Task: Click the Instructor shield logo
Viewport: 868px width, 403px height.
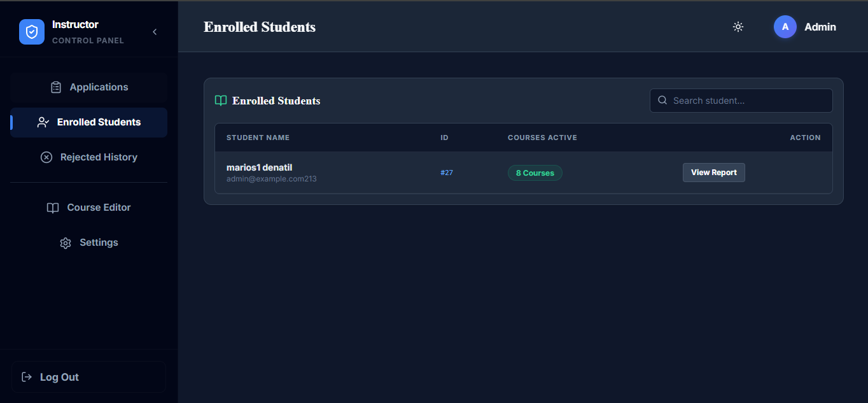Action: [31, 31]
